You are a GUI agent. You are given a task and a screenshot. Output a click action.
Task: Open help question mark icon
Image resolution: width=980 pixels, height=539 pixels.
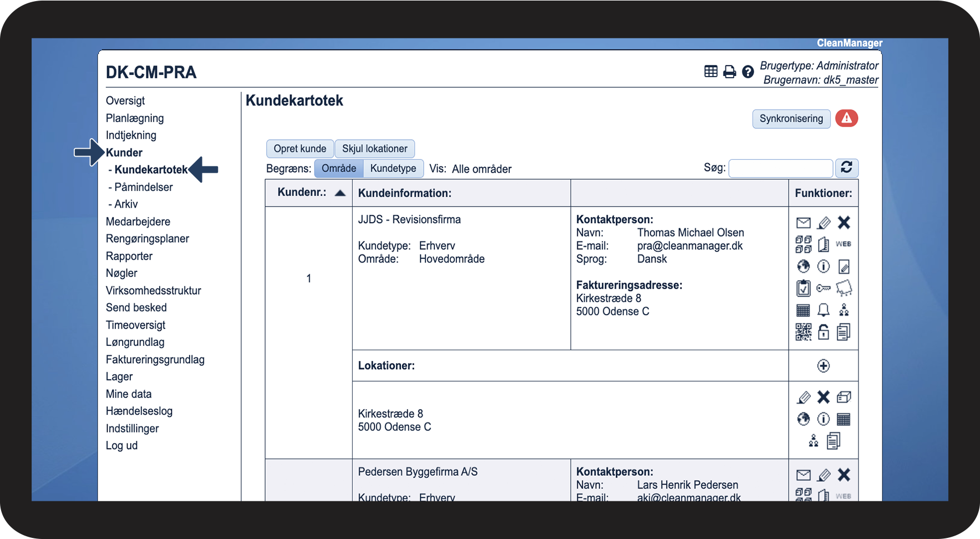[748, 72]
